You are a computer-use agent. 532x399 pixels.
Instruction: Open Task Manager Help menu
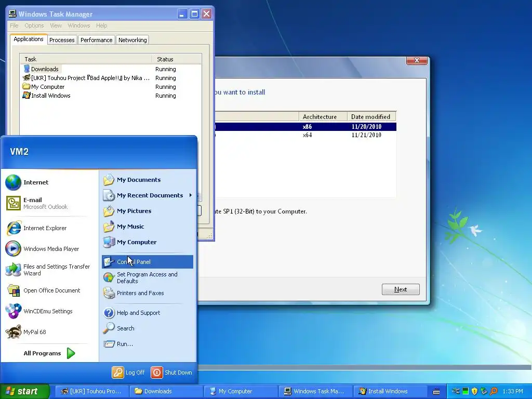(101, 25)
